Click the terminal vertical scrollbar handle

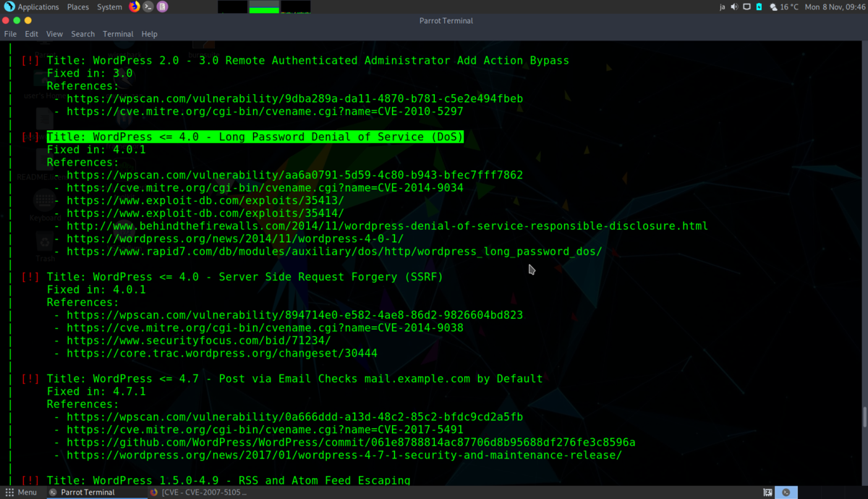pyautogui.click(x=864, y=417)
